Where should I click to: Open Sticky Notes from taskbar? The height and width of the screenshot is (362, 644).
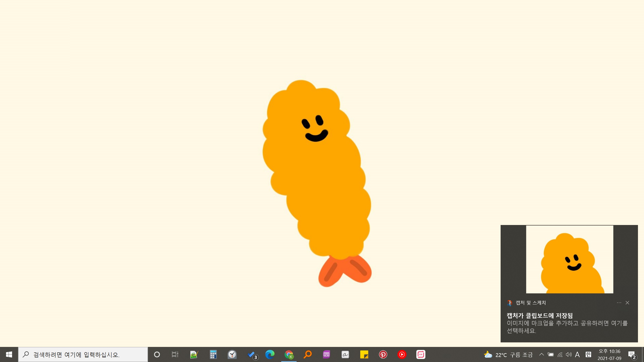point(364,354)
